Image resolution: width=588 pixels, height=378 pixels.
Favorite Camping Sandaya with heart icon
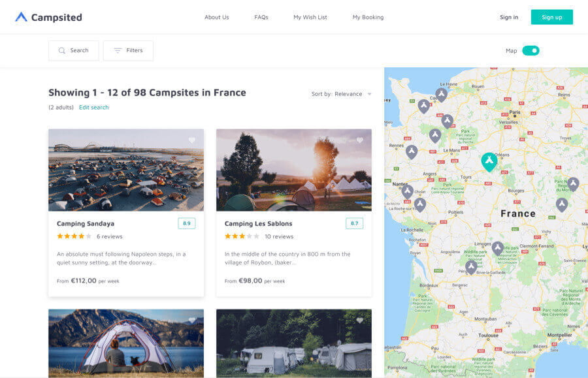[192, 140]
